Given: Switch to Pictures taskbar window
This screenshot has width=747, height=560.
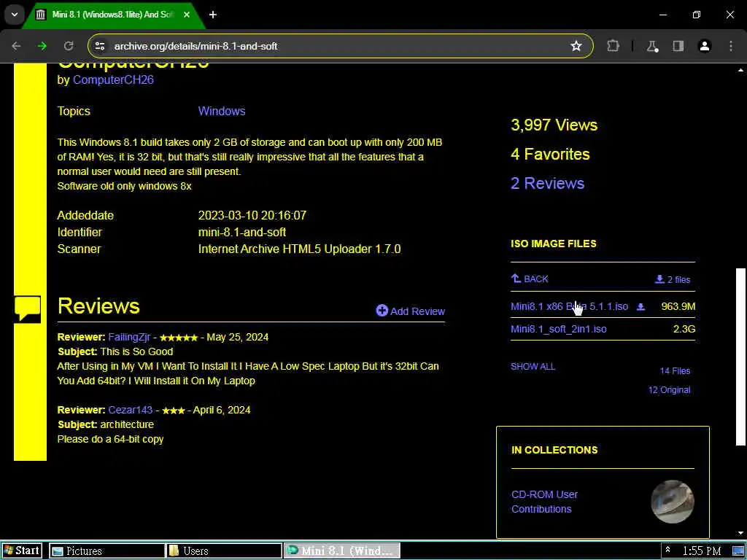Looking at the screenshot, I should 107,551.
